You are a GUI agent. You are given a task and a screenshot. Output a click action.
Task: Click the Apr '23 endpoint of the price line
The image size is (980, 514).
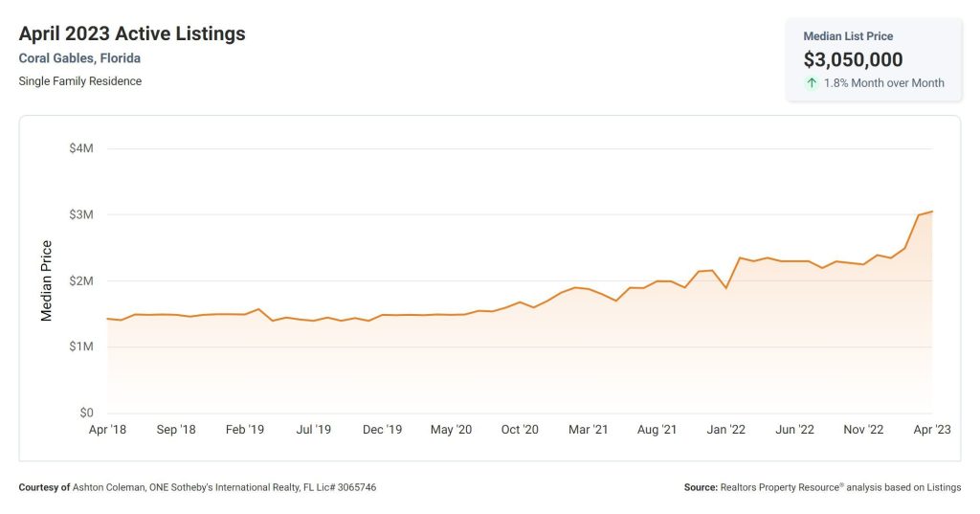tap(932, 212)
